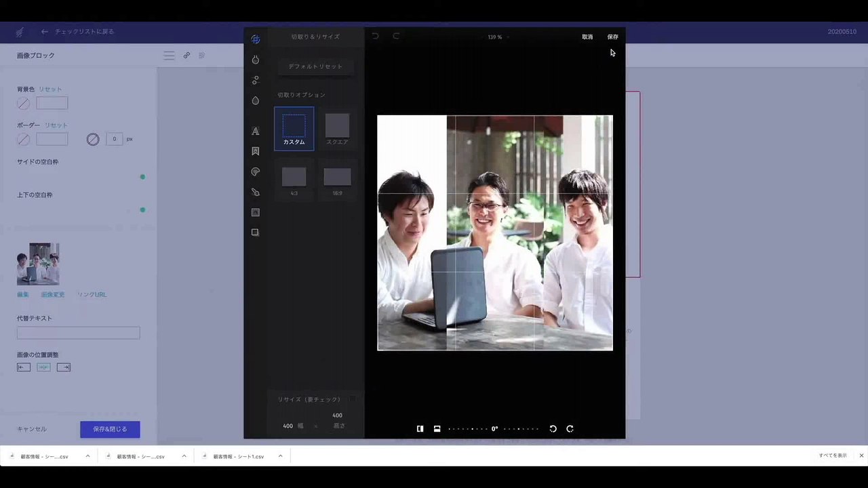Image resolution: width=868 pixels, height=488 pixels.
Task: Flip the image horizontally
Action: tap(420, 428)
